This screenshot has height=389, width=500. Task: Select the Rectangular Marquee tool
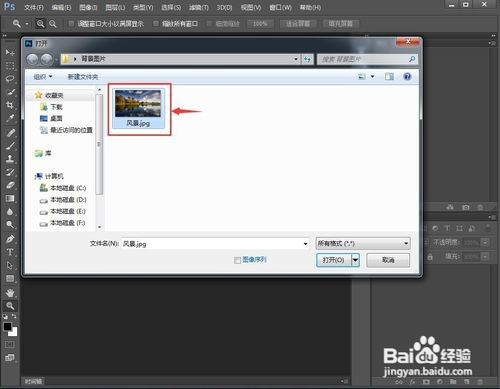click(x=10, y=66)
